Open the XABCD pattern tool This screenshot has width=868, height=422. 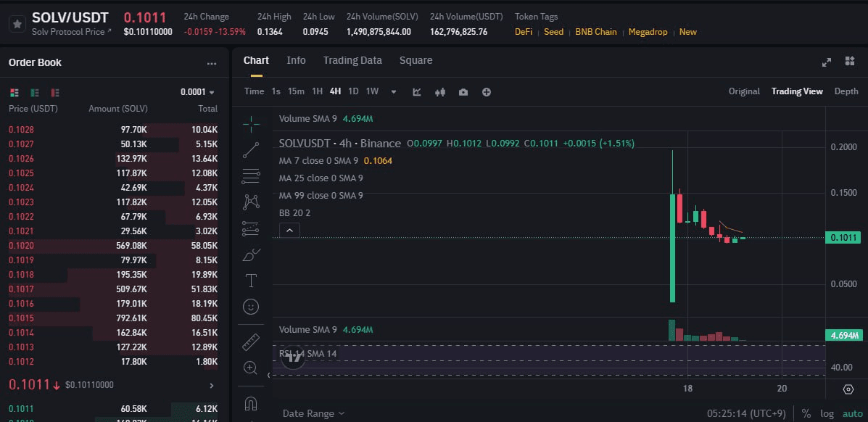click(251, 202)
